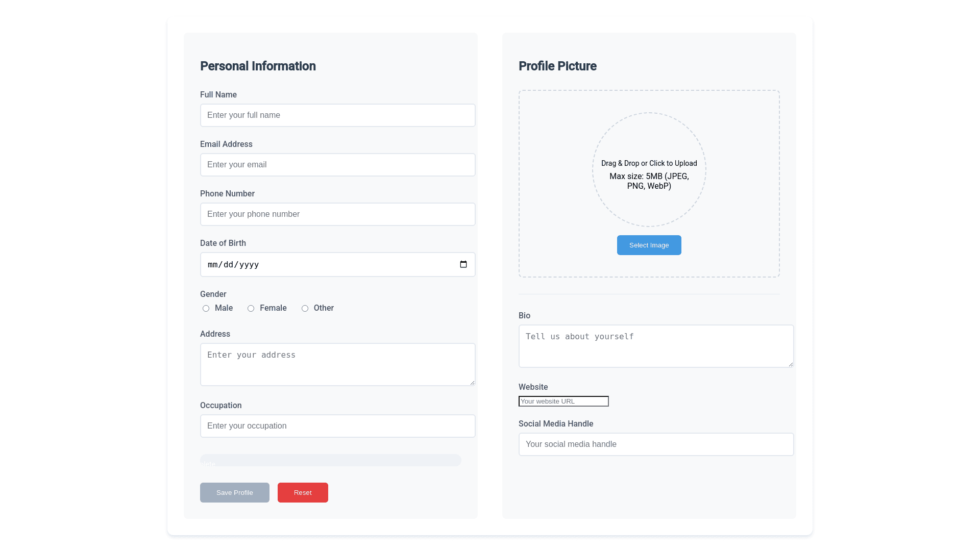Open the date picker calendar icon

(463, 264)
